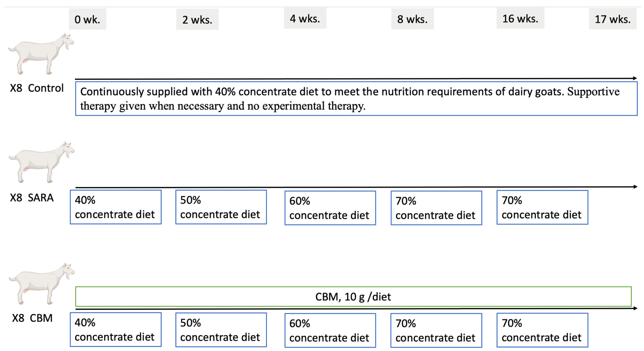Click the goat image above X8 SARA
The height and width of the screenshot is (351, 644).
pos(42,162)
